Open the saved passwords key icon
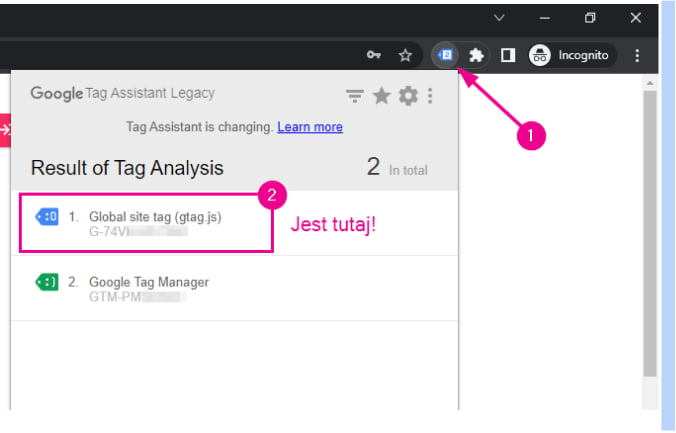The image size is (676, 433). pos(373,55)
